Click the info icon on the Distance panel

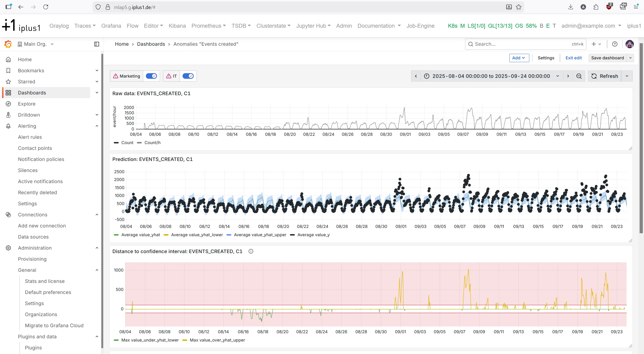250,251
